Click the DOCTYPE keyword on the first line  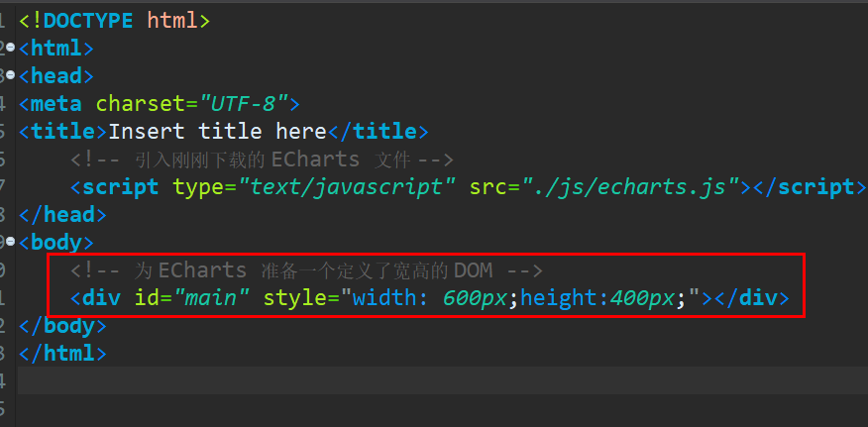(x=88, y=21)
